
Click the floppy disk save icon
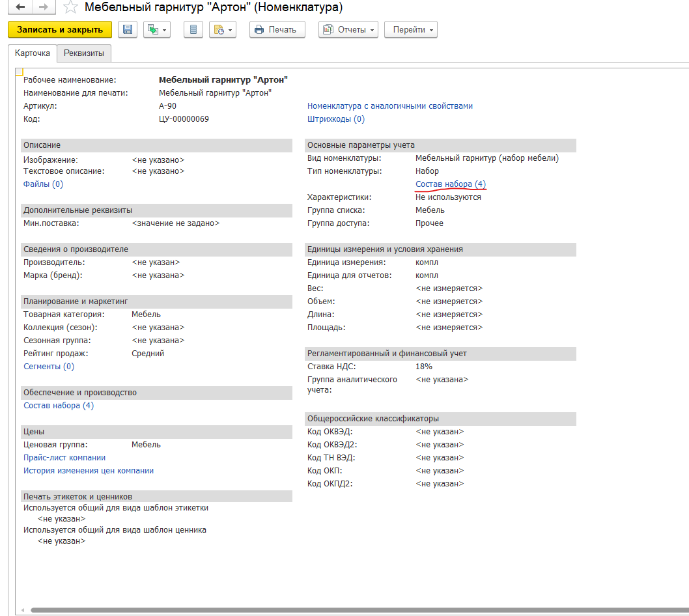pos(128,29)
